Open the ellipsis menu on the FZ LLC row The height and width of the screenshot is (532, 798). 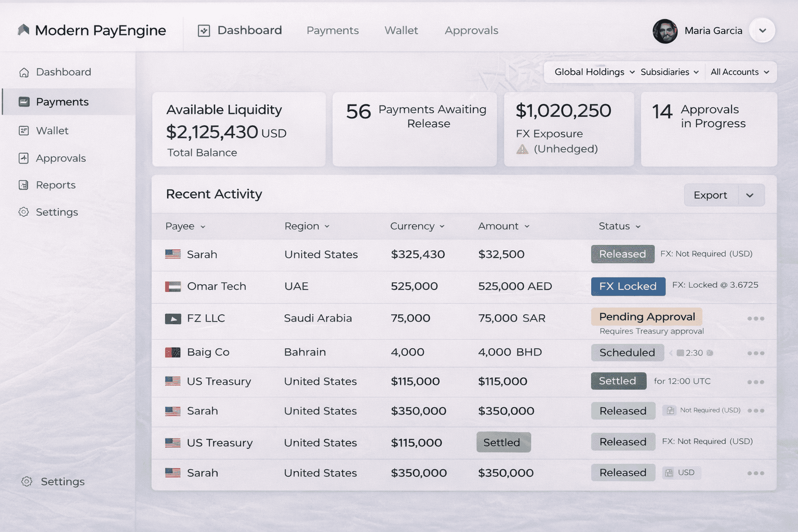[756, 318]
